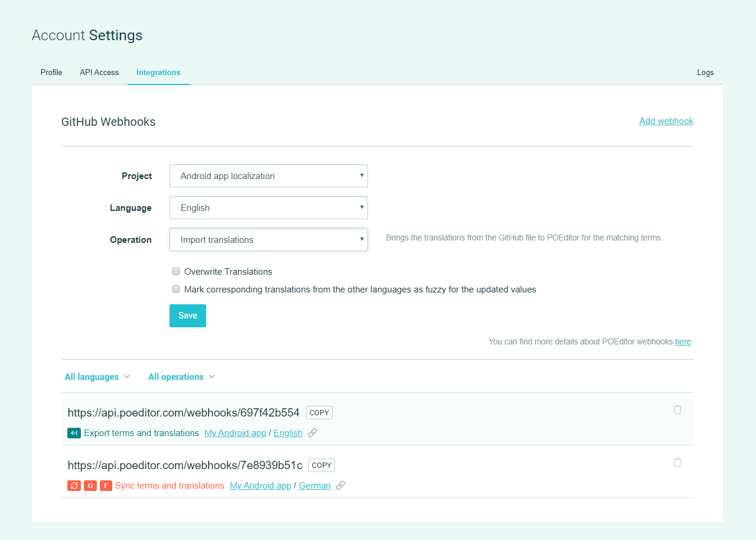The height and width of the screenshot is (540, 756).
Task: Delete the 7e8939b51c webhook via trash icon
Action: tap(677, 462)
